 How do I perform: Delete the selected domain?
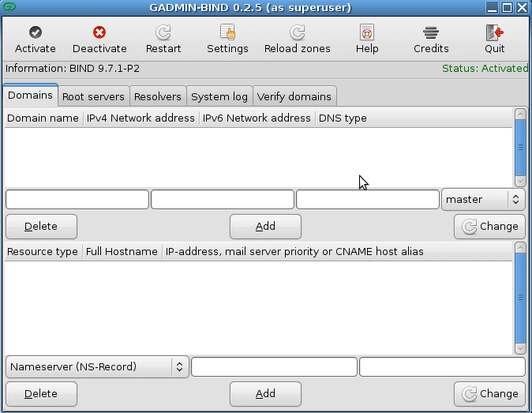(41, 227)
